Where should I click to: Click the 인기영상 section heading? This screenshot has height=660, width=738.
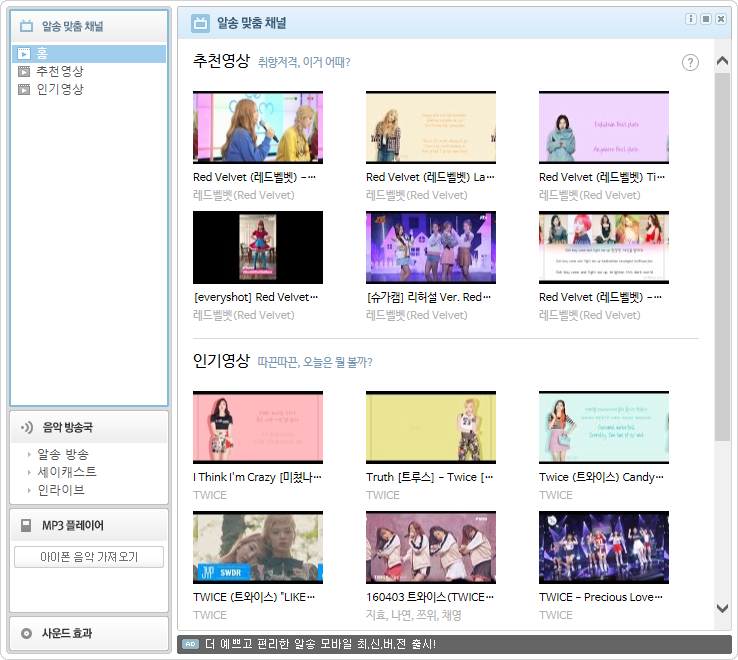(221, 361)
